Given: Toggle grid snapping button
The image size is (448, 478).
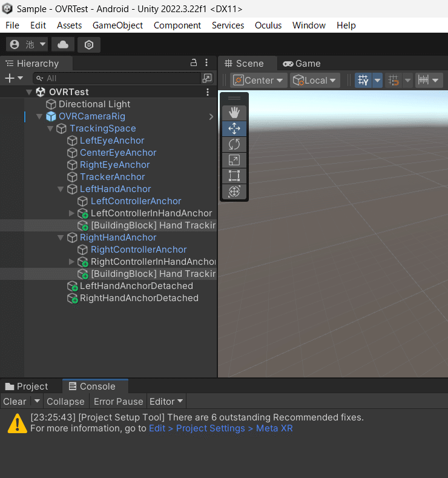Looking at the screenshot, I should coord(394,81).
